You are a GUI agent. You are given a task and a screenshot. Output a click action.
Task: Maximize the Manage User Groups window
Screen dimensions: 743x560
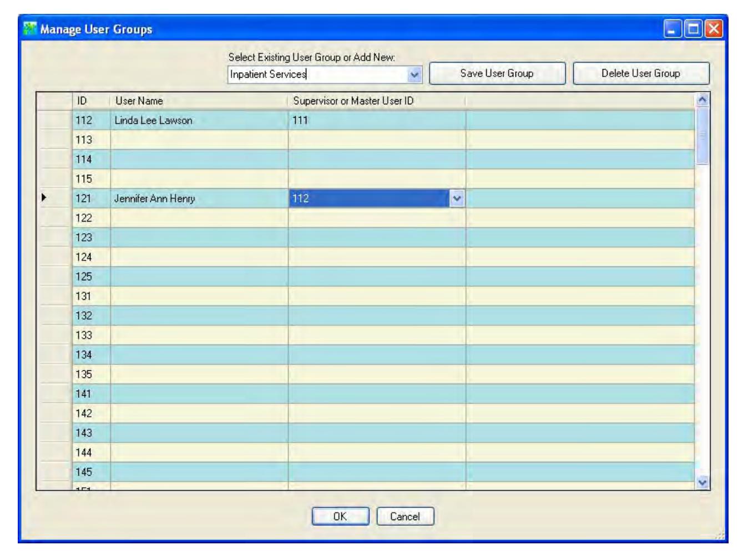(x=693, y=29)
